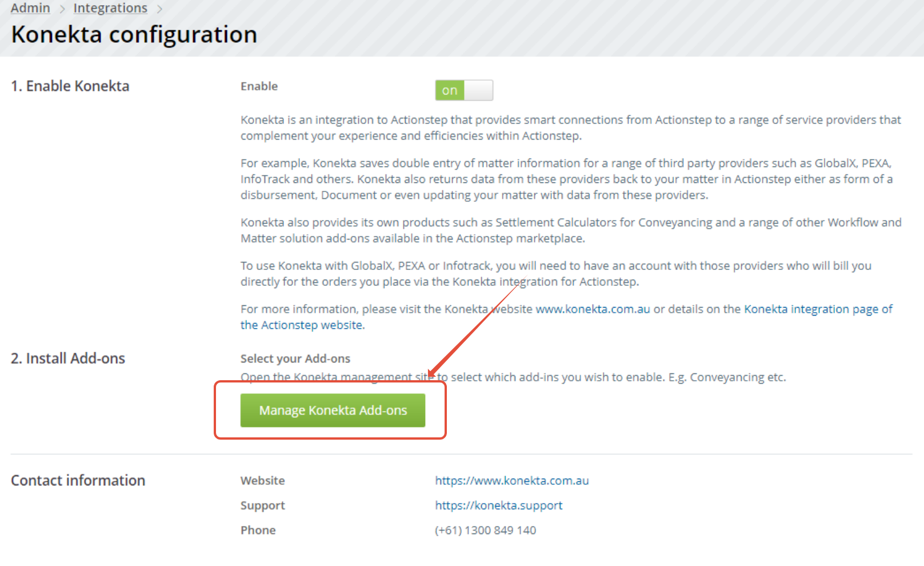Screen dimensions: 924x566
Task: Click the breadcrumb arrow after Integrations
Action: pyautogui.click(x=159, y=9)
